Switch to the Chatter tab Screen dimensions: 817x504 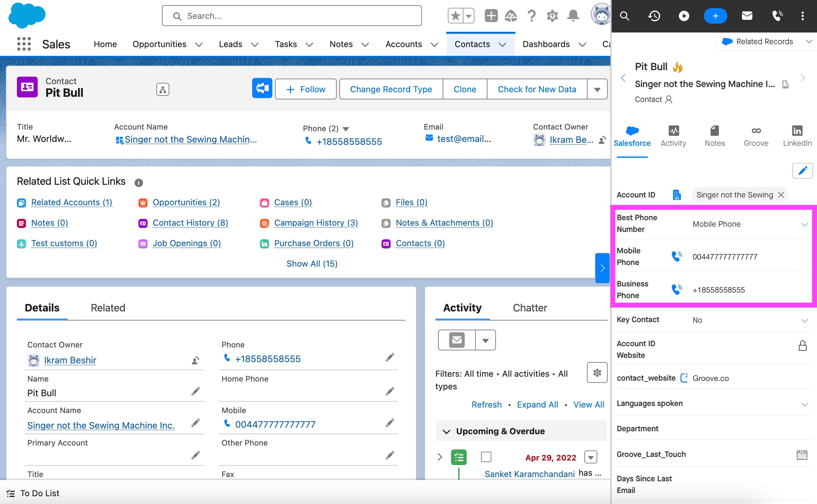pos(529,308)
